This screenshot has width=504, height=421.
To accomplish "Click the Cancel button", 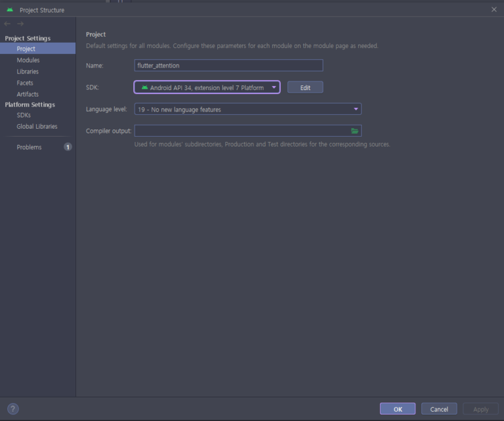I will point(439,409).
